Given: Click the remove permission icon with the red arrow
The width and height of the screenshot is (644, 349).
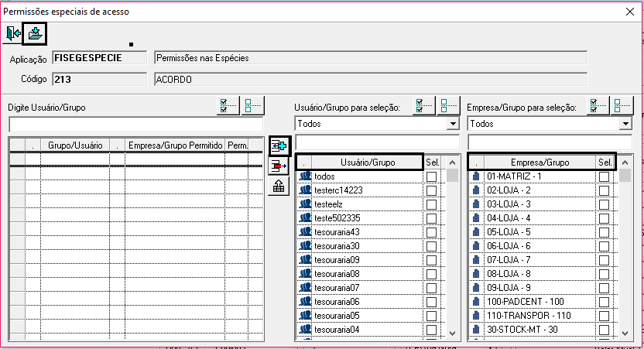Looking at the screenshot, I should (x=279, y=166).
